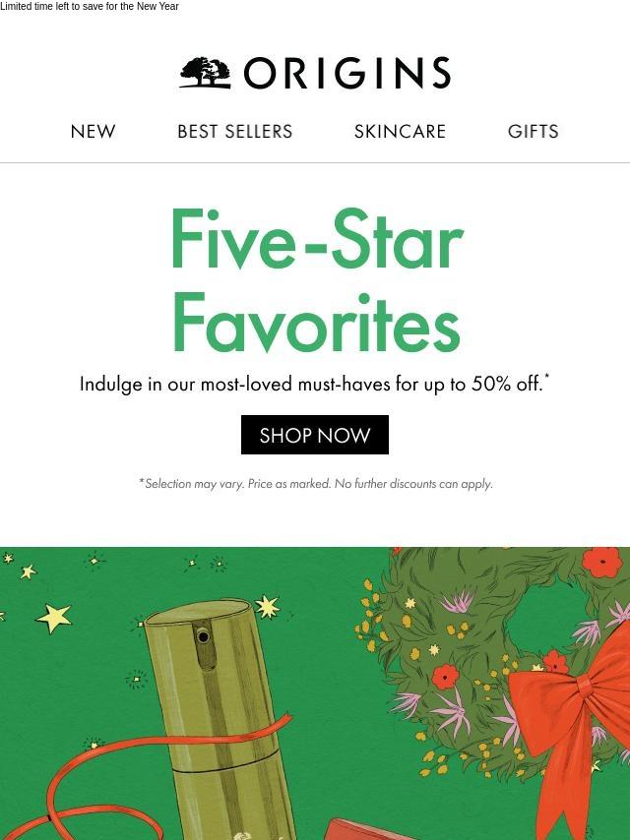The height and width of the screenshot is (840, 630).
Task: Click the SHOP NOW button
Action: point(315,435)
